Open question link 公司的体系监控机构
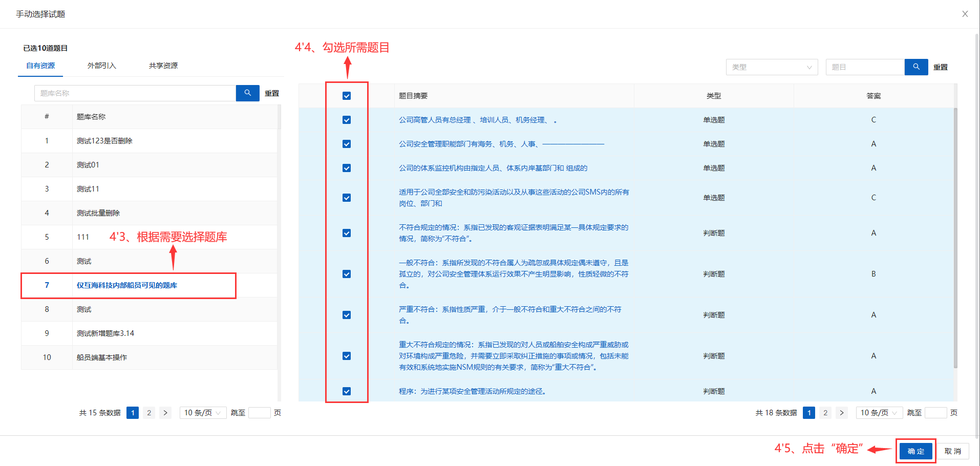 click(493, 168)
